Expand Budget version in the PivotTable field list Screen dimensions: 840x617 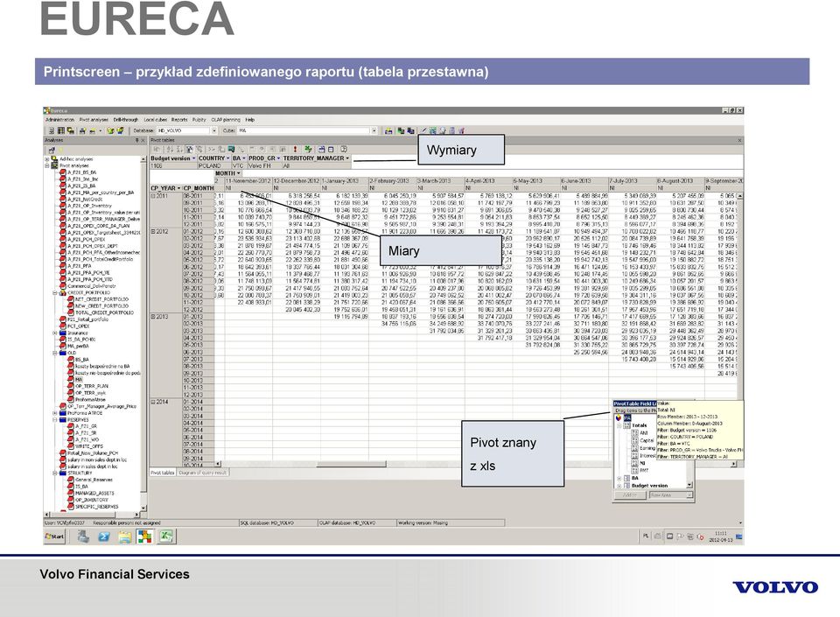[x=619, y=486]
